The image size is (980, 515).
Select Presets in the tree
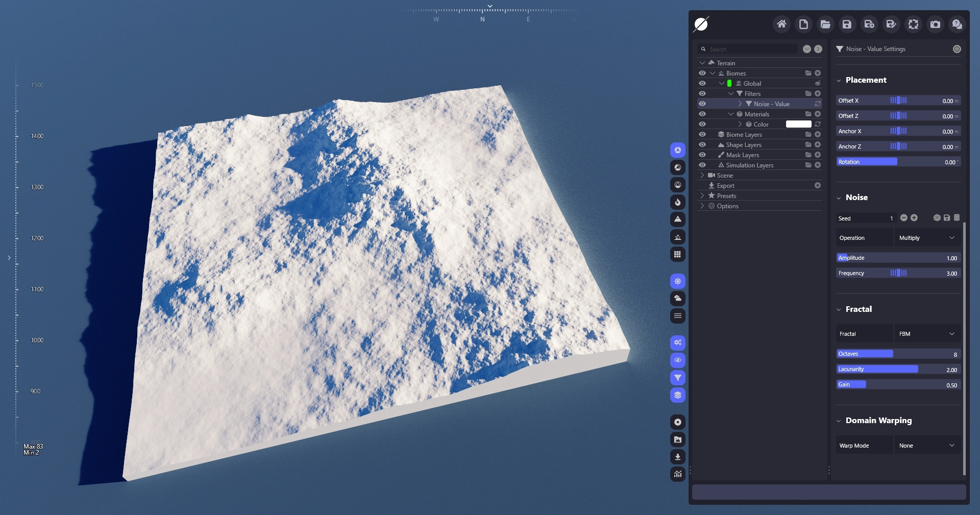pyautogui.click(x=726, y=196)
